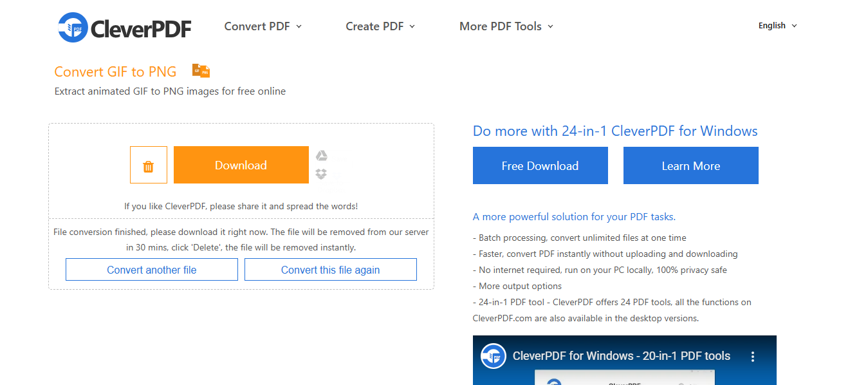
Task: Open the CleverPDF for Windows video title
Action: pos(622,356)
